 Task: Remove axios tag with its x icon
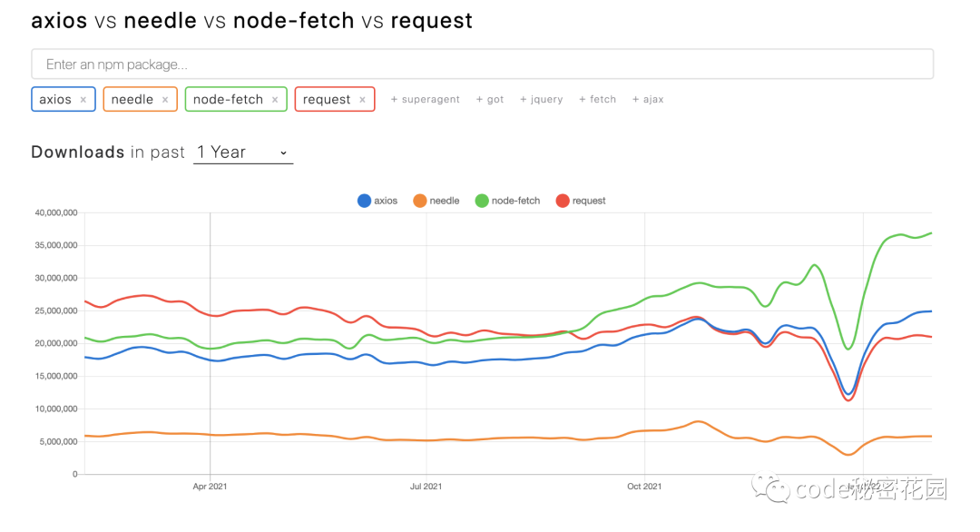click(x=83, y=100)
